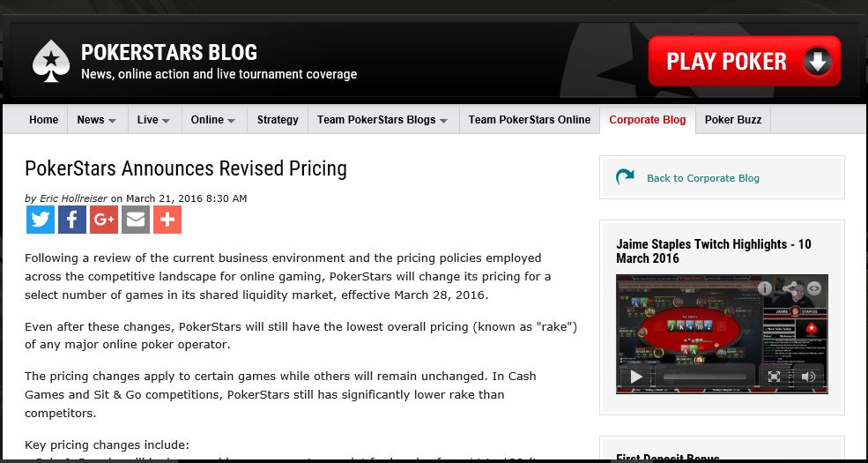Image resolution: width=868 pixels, height=463 pixels.
Task: Click the red PLAY POKER button
Action: (745, 61)
